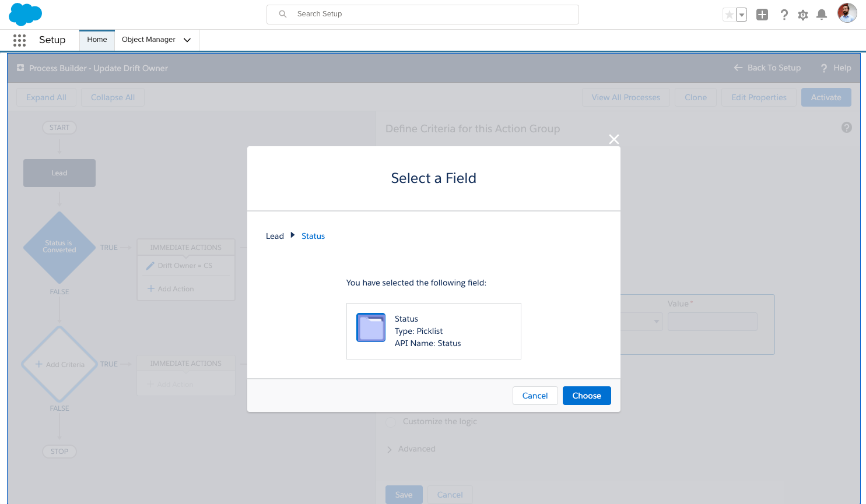Screen dimensions: 866x504
Task: Close the Select a Field dialog with X
Action: 614,139
